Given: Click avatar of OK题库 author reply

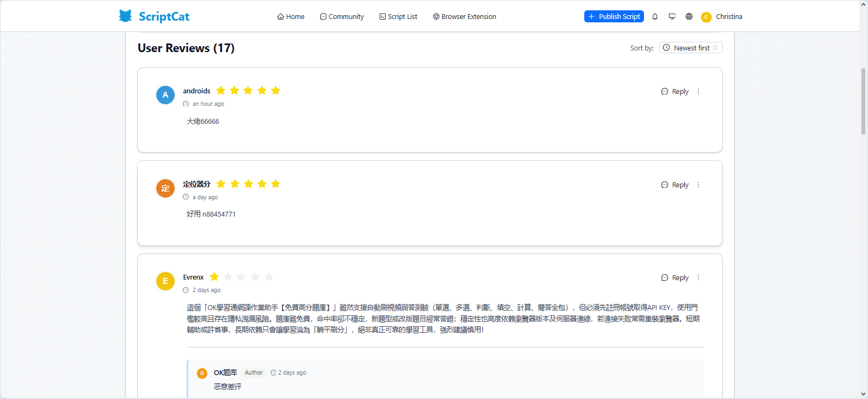Looking at the screenshot, I should 202,373.
